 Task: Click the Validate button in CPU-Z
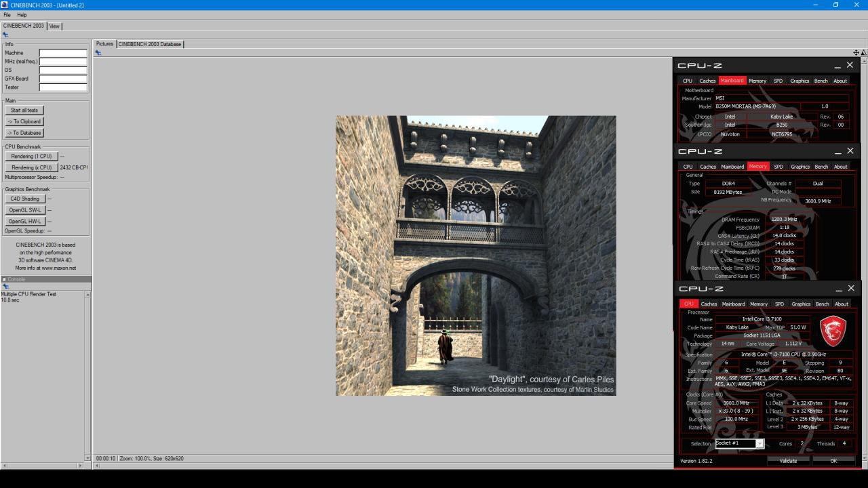pyautogui.click(x=788, y=461)
